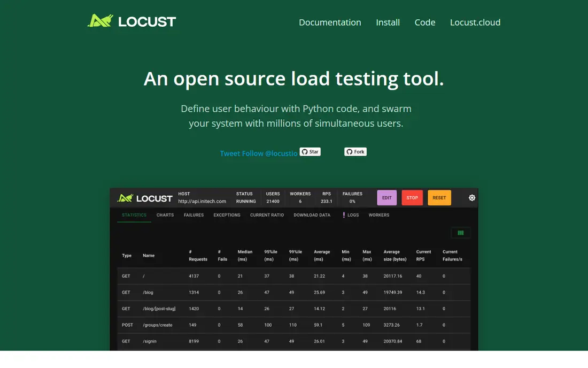Click the /signin row name
588x368 pixels.
(x=149, y=341)
